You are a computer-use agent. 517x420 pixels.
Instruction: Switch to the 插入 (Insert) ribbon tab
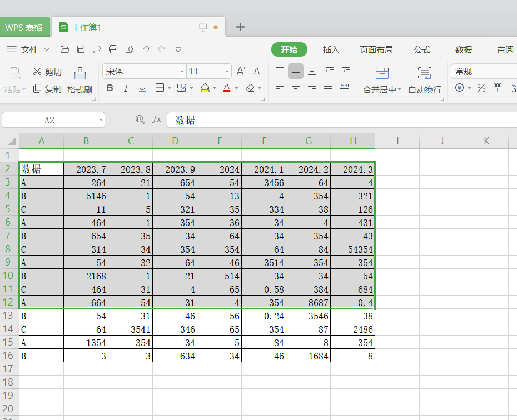click(x=331, y=49)
